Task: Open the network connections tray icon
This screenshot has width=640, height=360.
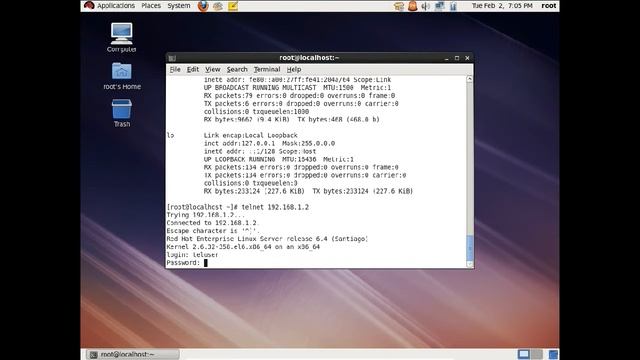Action: (440, 6)
